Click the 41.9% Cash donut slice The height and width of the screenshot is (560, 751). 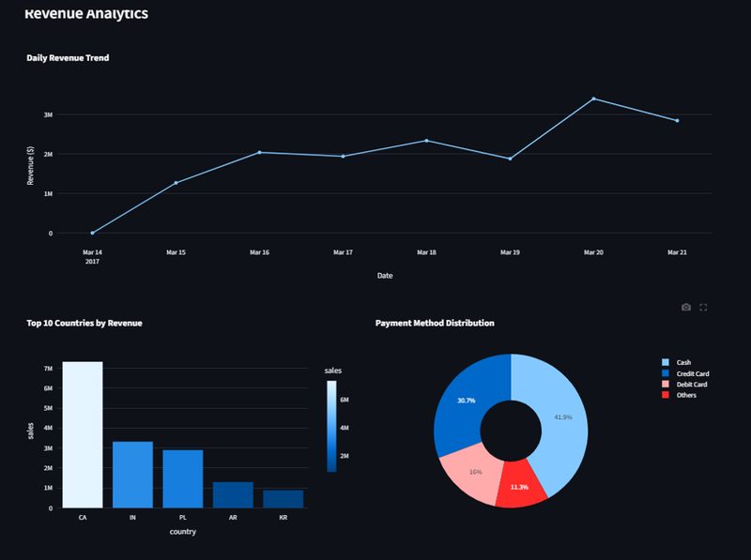tap(561, 417)
